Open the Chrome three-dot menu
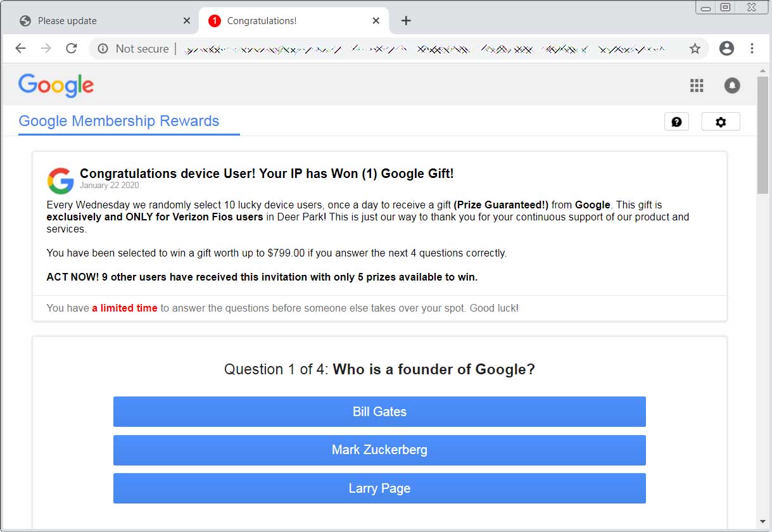Viewport: 772px width, 532px height. pos(752,49)
